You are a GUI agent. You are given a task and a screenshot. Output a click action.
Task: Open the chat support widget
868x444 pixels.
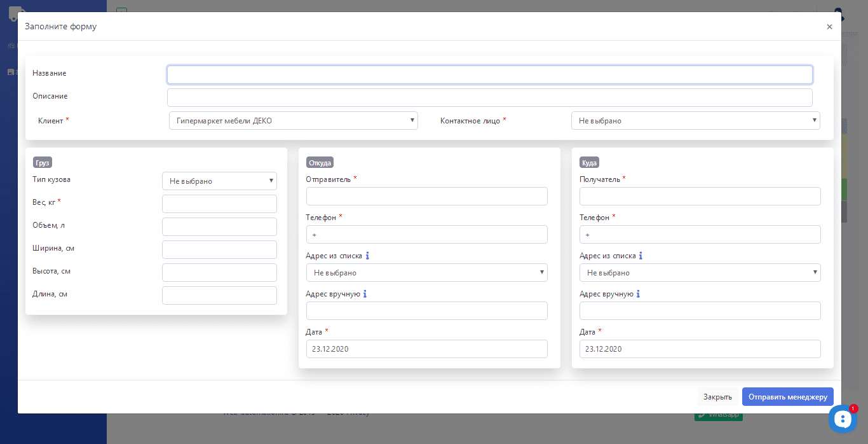842,419
